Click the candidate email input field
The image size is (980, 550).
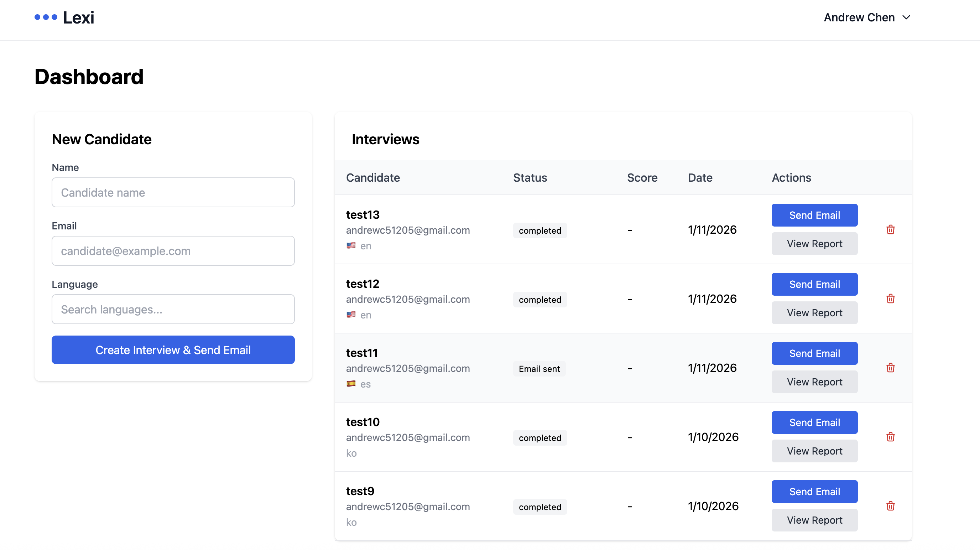pos(173,251)
